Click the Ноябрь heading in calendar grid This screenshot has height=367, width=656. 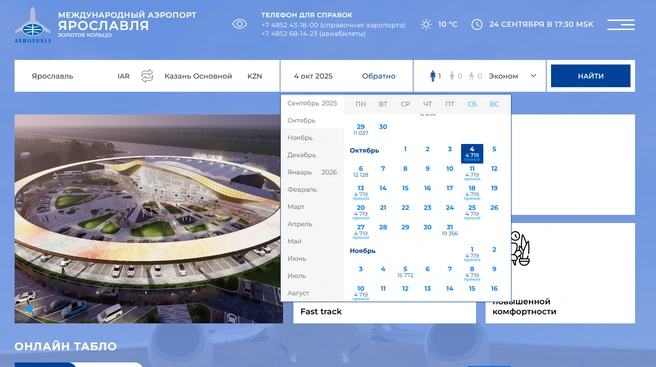click(x=362, y=251)
